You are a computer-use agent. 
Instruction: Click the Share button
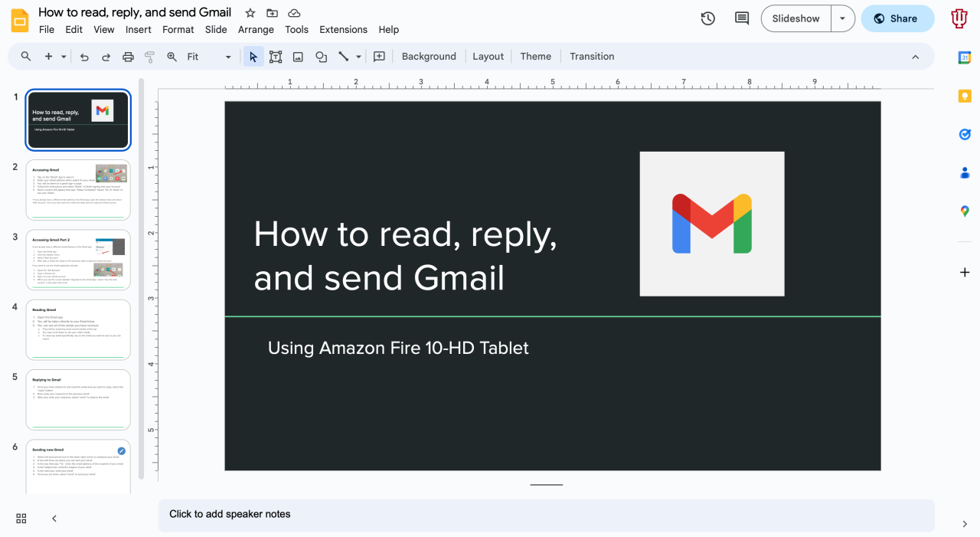pos(897,18)
